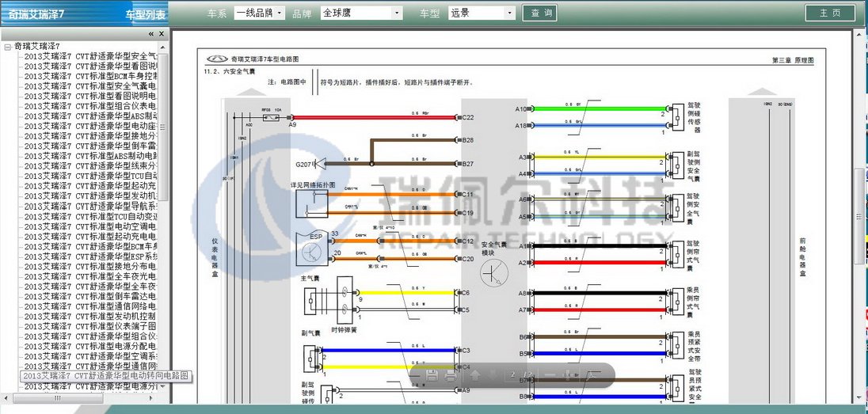Screen dimensions: 868x414
Task: Go to next page with down arrow
Action: [493, 375]
